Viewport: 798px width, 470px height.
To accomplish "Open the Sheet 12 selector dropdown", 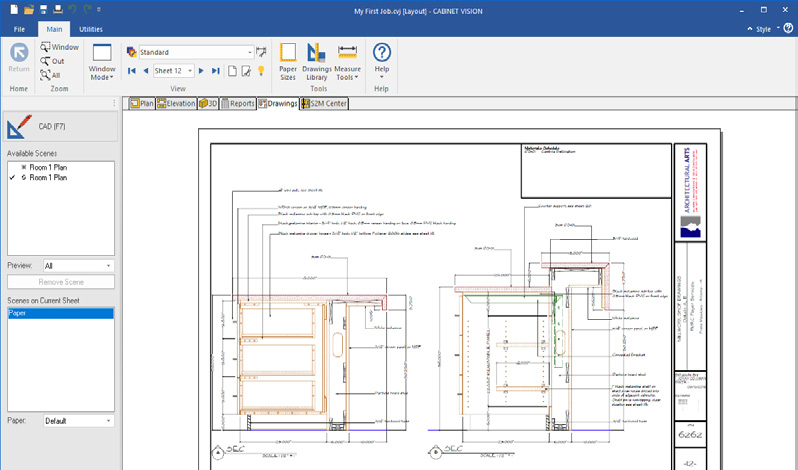I will [x=190, y=71].
